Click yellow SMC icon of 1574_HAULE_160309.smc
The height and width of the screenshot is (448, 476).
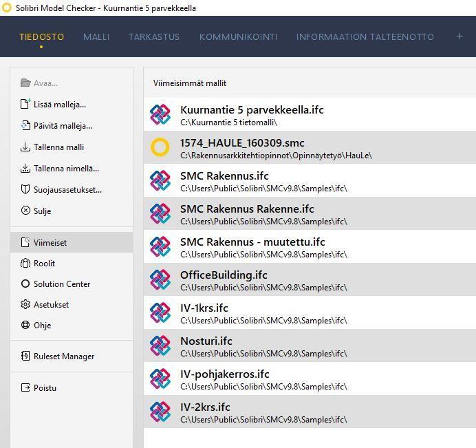[x=160, y=147]
